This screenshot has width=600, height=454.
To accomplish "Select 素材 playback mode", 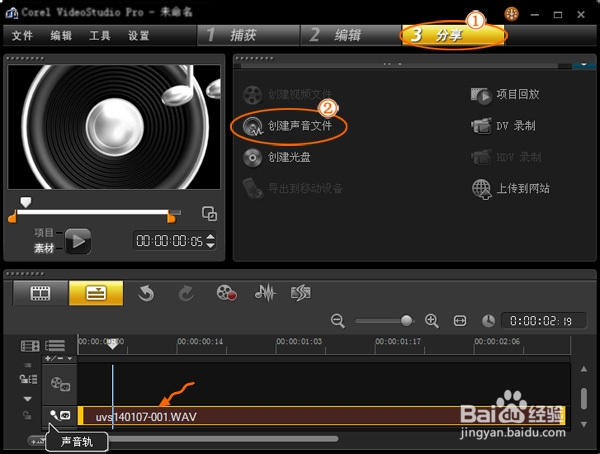I will [44, 248].
